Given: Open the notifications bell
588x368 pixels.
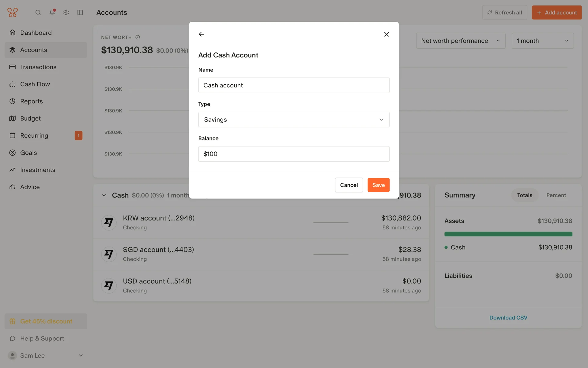Looking at the screenshot, I should point(52,13).
